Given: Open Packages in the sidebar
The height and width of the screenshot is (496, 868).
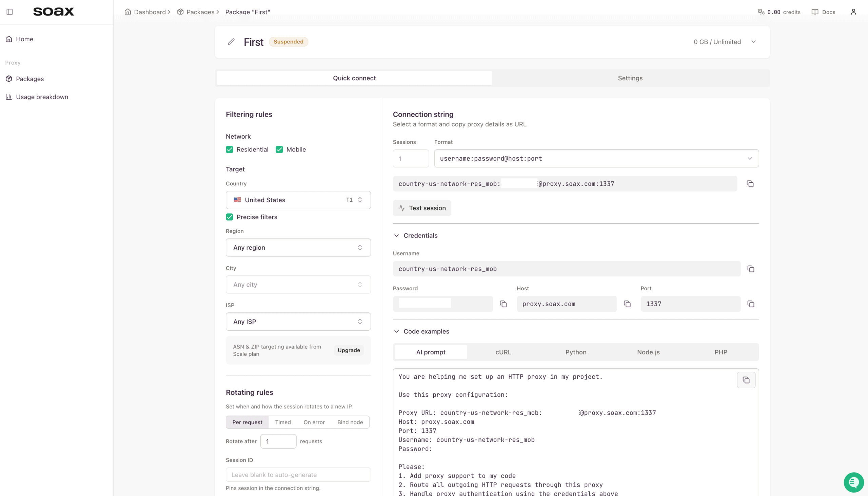Looking at the screenshot, I should click(25, 79).
